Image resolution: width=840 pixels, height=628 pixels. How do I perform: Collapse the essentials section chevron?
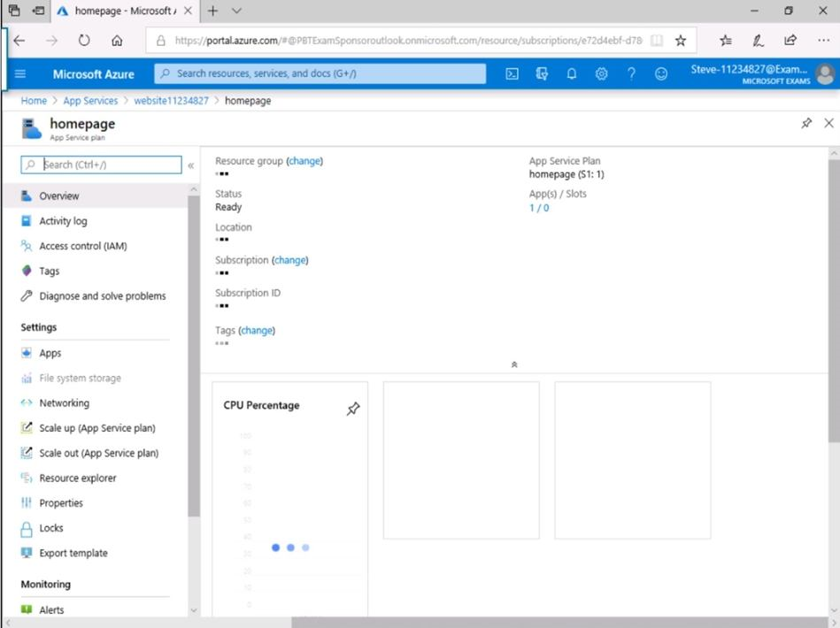[x=514, y=364]
